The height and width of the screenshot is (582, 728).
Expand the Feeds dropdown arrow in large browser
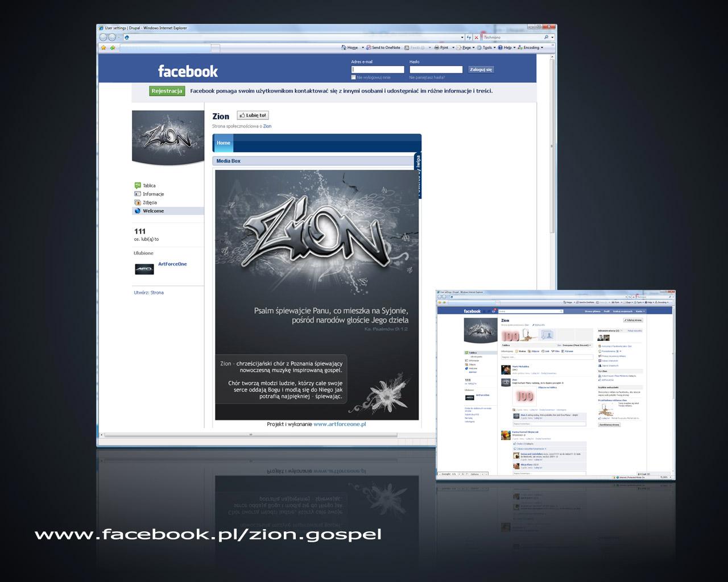[430, 48]
